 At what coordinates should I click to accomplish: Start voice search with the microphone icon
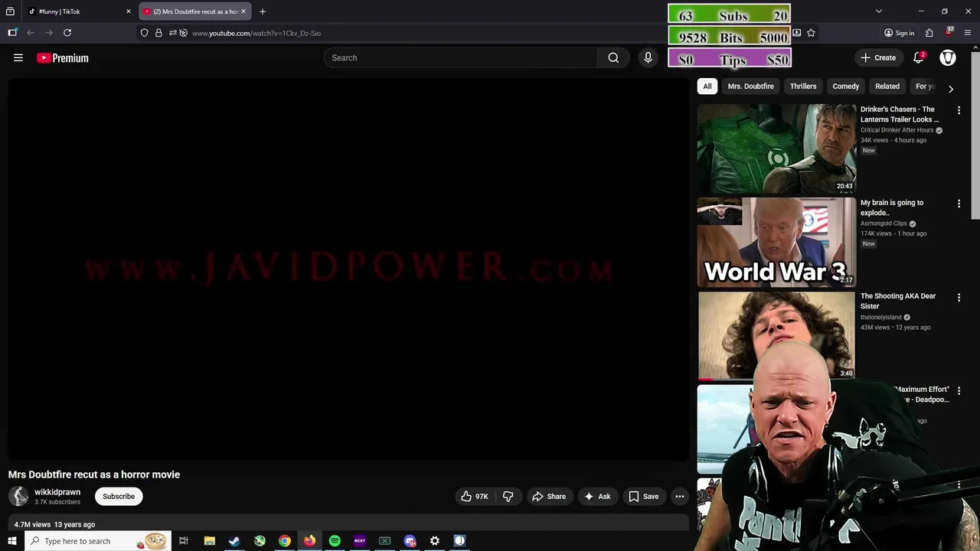pyautogui.click(x=648, y=57)
